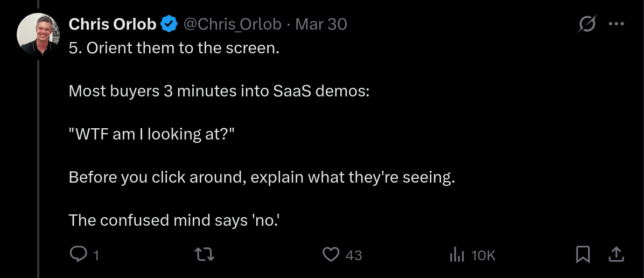This screenshot has width=644, height=278.
Task: Open the three-dot More options menu
Action: pyautogui.click(x=616, y=24)
